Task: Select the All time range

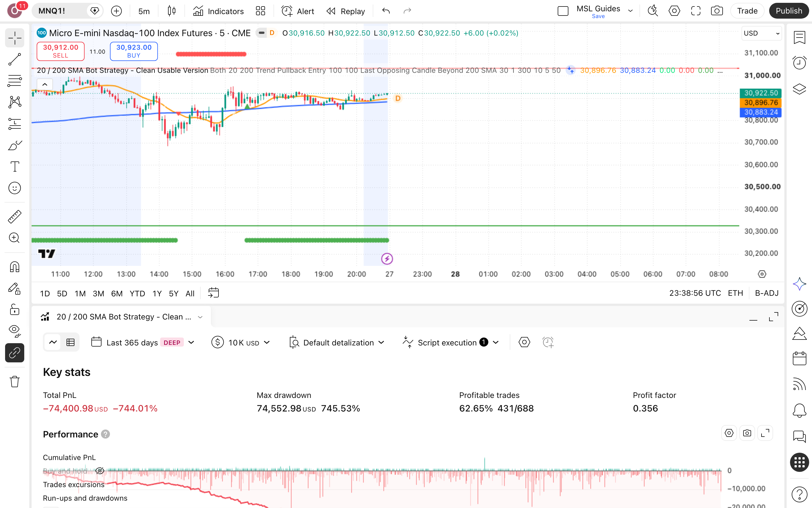Action: (x=190, y=294)
